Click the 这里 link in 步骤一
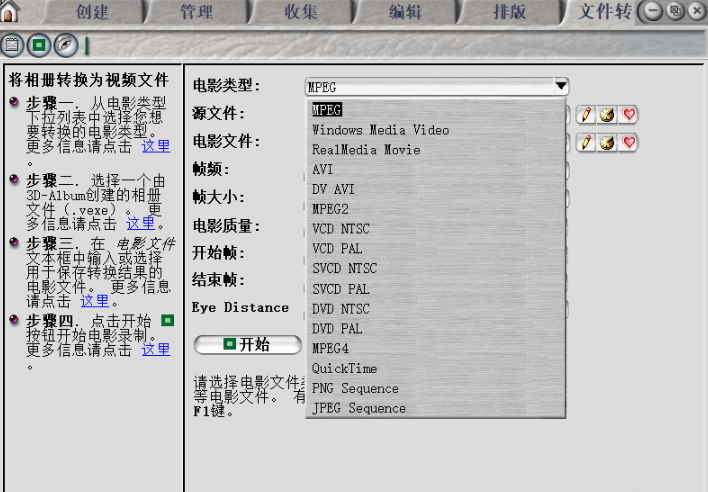 (156, 146)
